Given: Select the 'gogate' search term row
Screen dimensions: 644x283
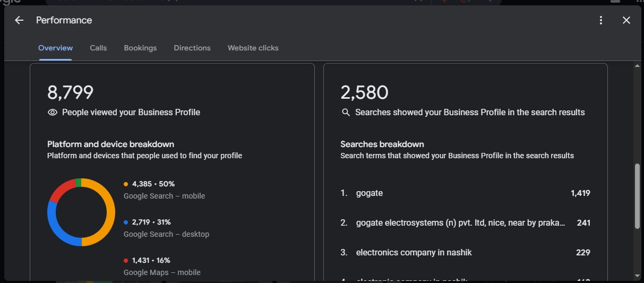Looking at the screenshot, I should click(x=465, y=193).
